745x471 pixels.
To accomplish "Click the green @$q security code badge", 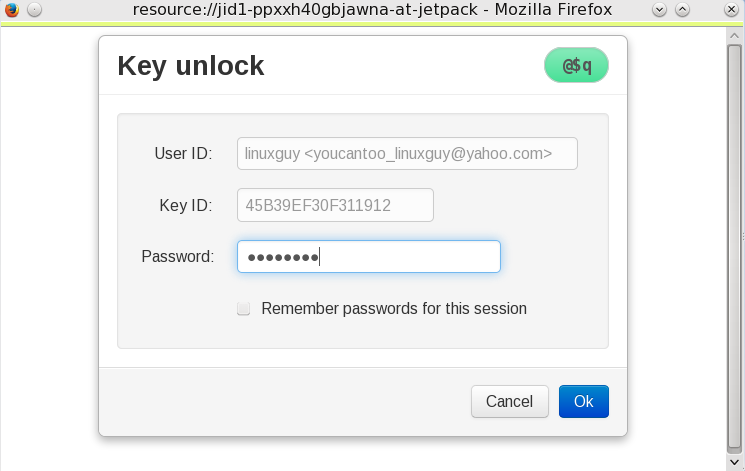I will click(x=576, y=65).
